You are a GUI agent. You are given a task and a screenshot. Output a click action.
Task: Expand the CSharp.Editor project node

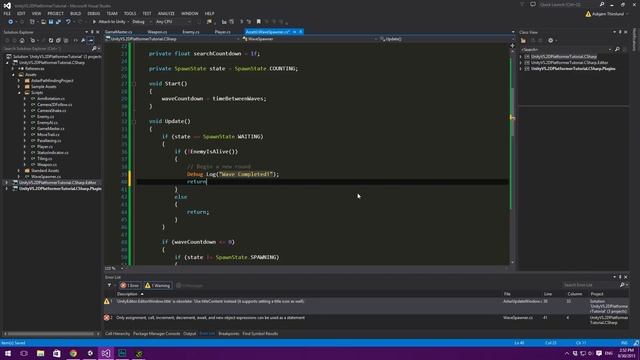click(7, 182)
